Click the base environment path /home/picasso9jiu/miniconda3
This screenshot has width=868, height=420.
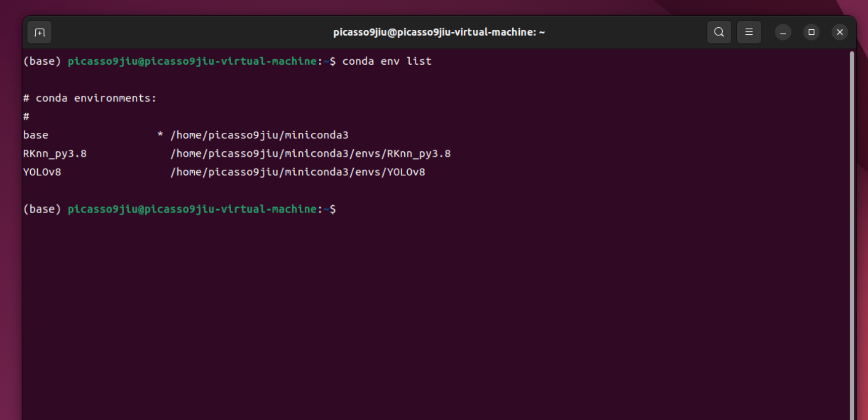pyautogui.click(x=259, y=135)
